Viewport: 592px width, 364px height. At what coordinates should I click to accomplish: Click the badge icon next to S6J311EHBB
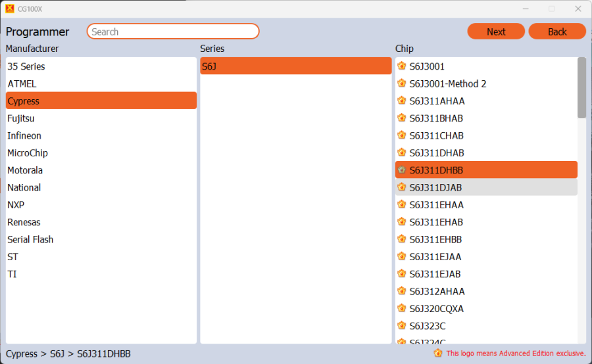click(402, 240)
